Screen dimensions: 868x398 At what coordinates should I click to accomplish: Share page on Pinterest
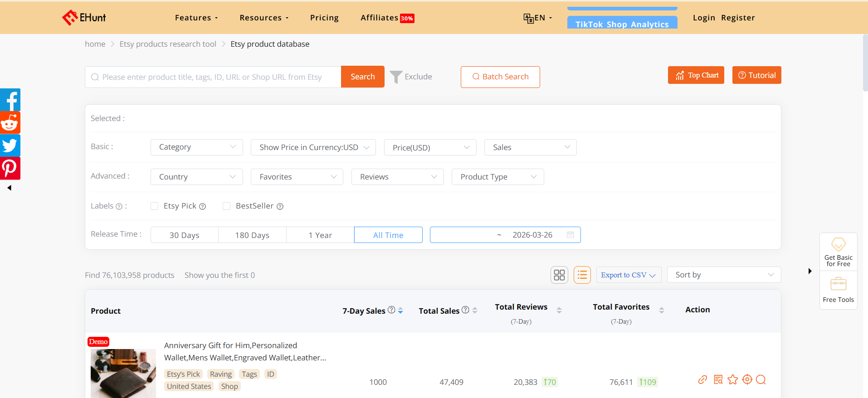[10, 168]
